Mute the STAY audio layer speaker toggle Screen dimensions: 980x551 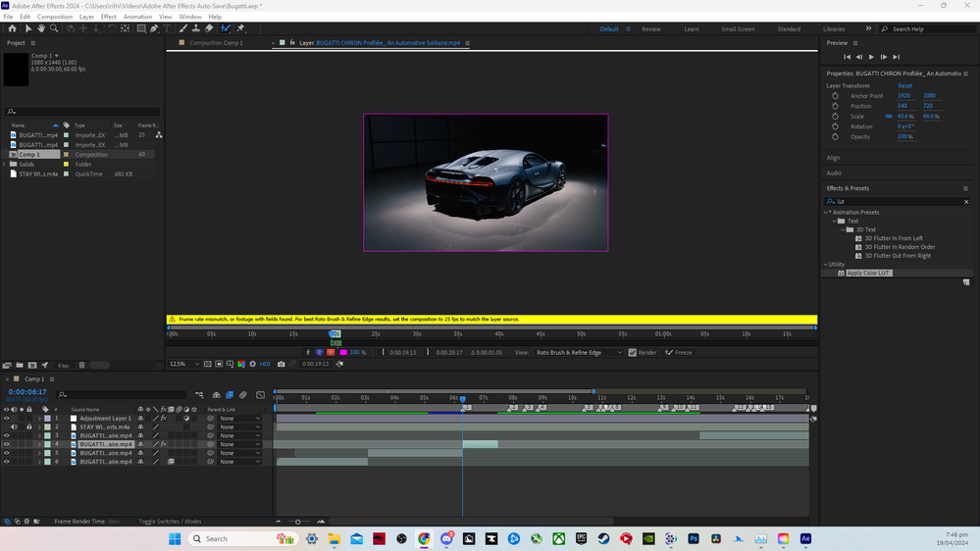(x=14, y=427)
